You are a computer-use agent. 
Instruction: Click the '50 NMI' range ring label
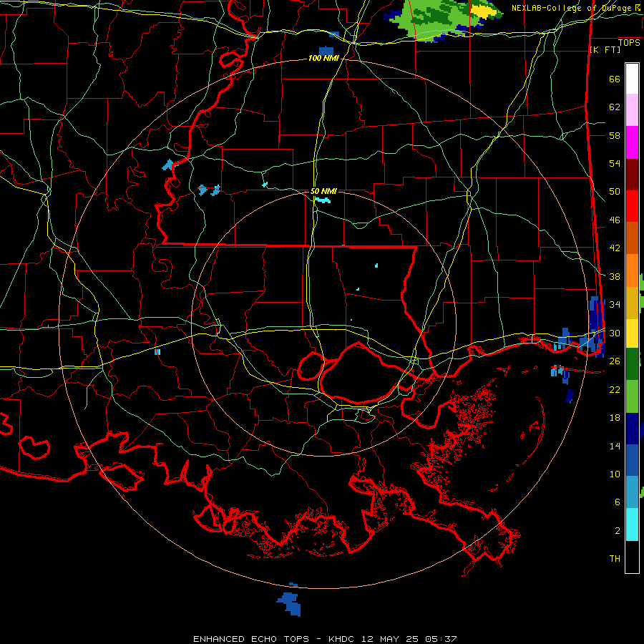pos(323,191)
